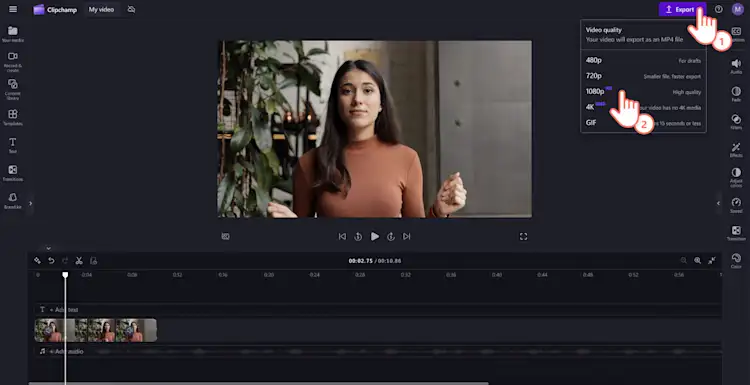Viewport: 750px width, 385px height.
Task: Click the video preview canvas
Action: click(x=375, y=129)
